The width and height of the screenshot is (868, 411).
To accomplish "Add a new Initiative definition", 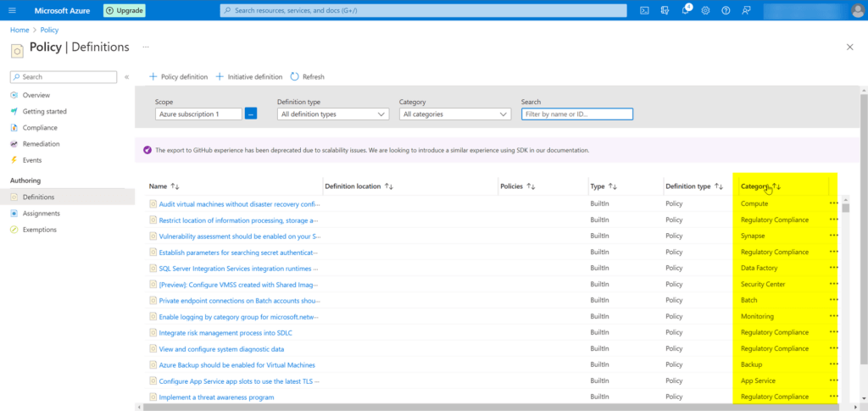I will [x=249, y=77].
